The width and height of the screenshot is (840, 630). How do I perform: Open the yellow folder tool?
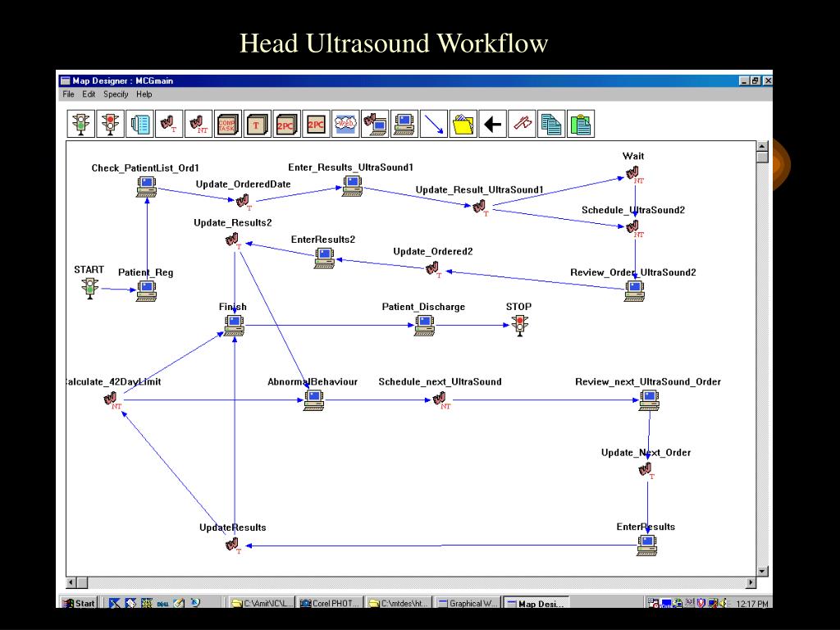[x=463, y=124]
